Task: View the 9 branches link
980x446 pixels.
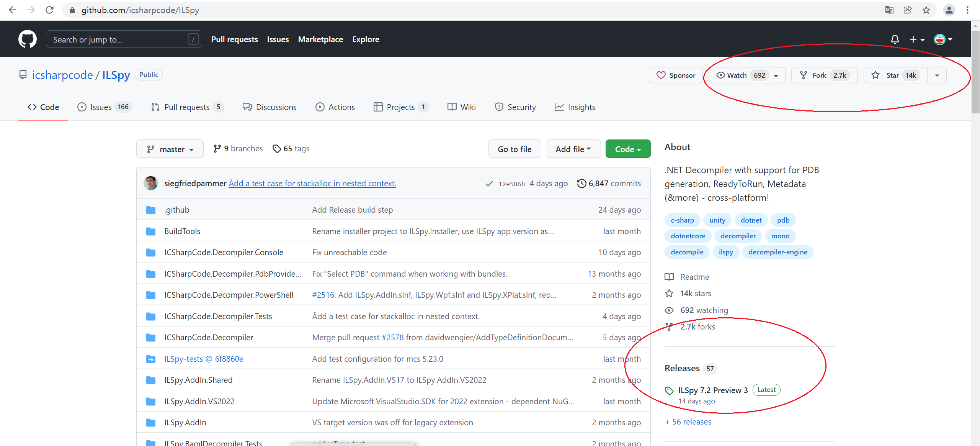Action: (238, 149)
